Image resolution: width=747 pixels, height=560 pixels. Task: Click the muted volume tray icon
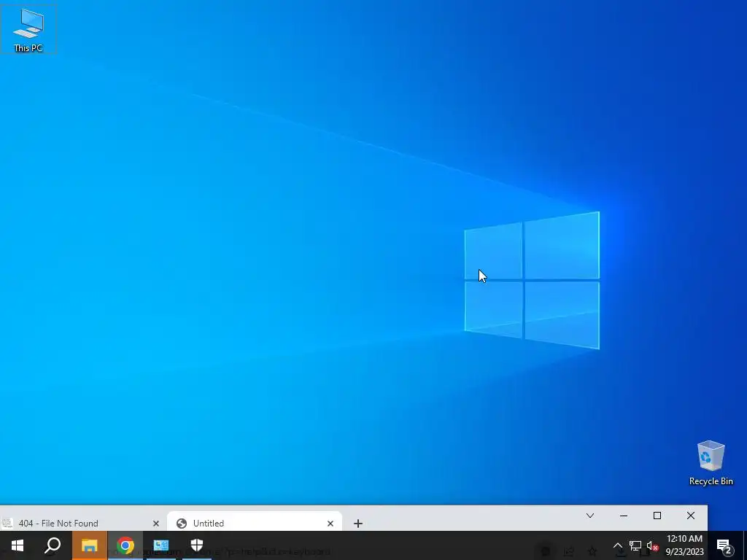(x=653, y=545)
